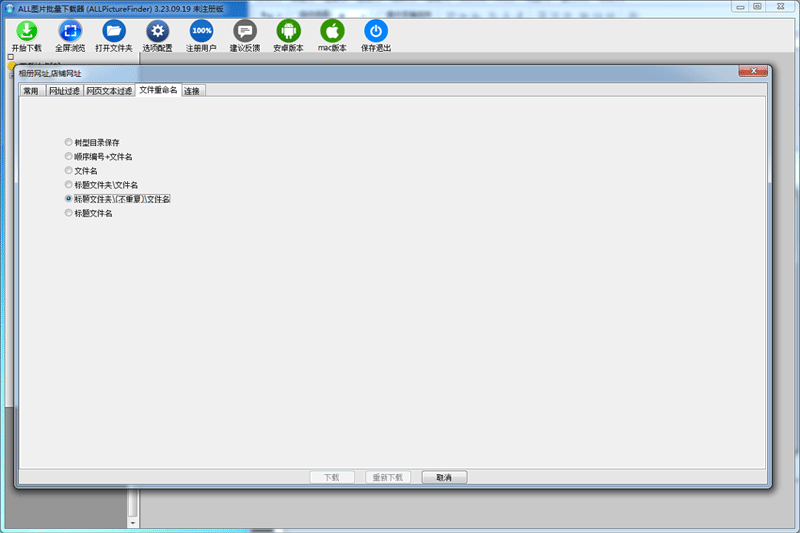The width and height of the screenshot is (800, 533).
Task: Open 全屏浏览 fullscreen browse mode
Action: point(70,30)
